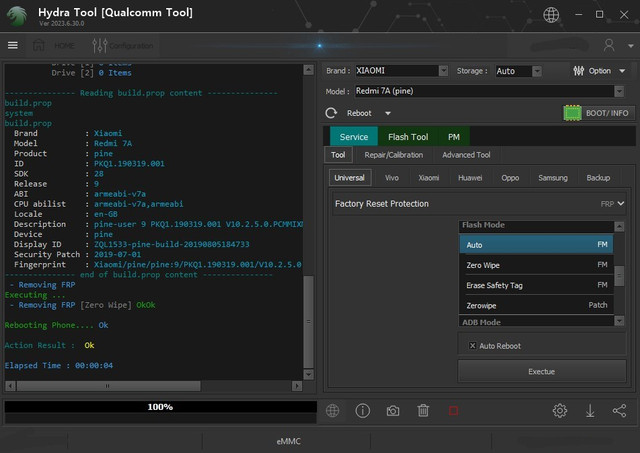Click the Hydra Tool dragon logo
Screen dimensions: 640x453
click(x=17, y=16)
